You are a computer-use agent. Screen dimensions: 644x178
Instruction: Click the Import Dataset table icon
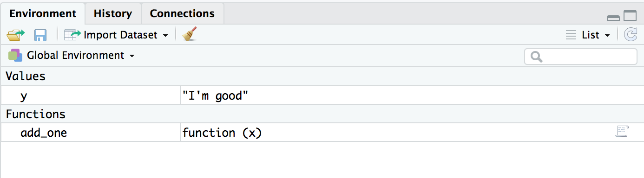pyautogui.click(x=72, y=35)
